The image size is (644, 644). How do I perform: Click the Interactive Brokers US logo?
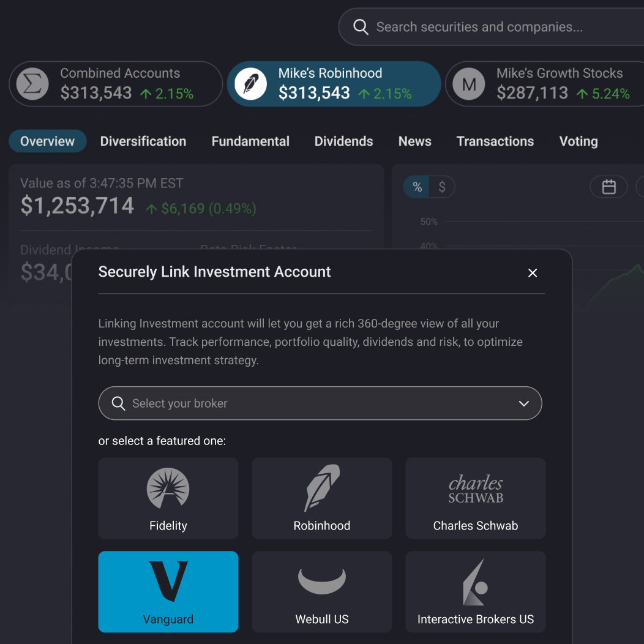[475, 580]
